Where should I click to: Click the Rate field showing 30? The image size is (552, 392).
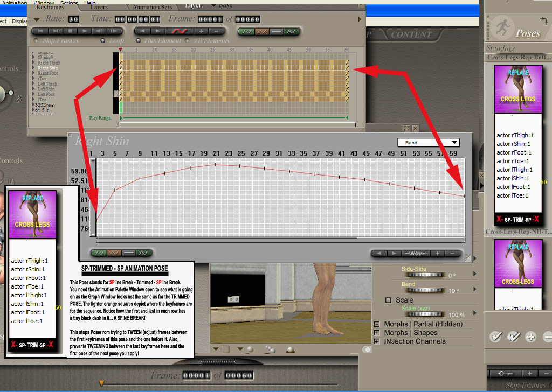[x=73, y=19]
